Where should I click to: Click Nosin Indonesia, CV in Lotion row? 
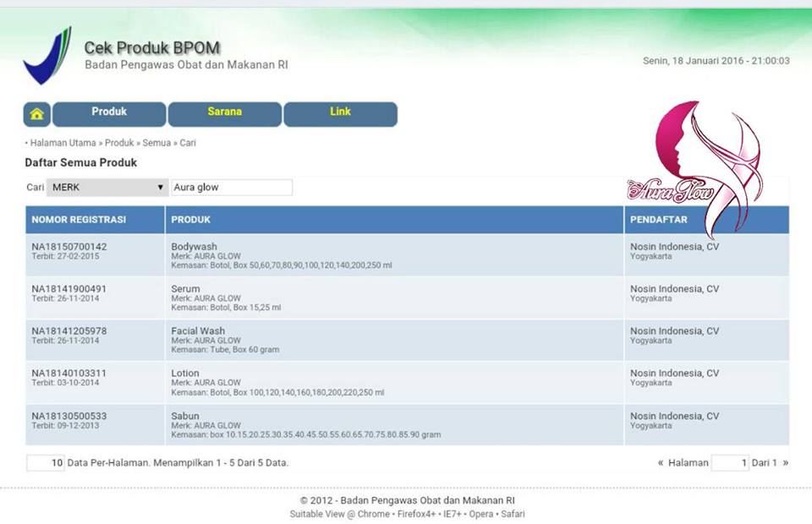674,374
